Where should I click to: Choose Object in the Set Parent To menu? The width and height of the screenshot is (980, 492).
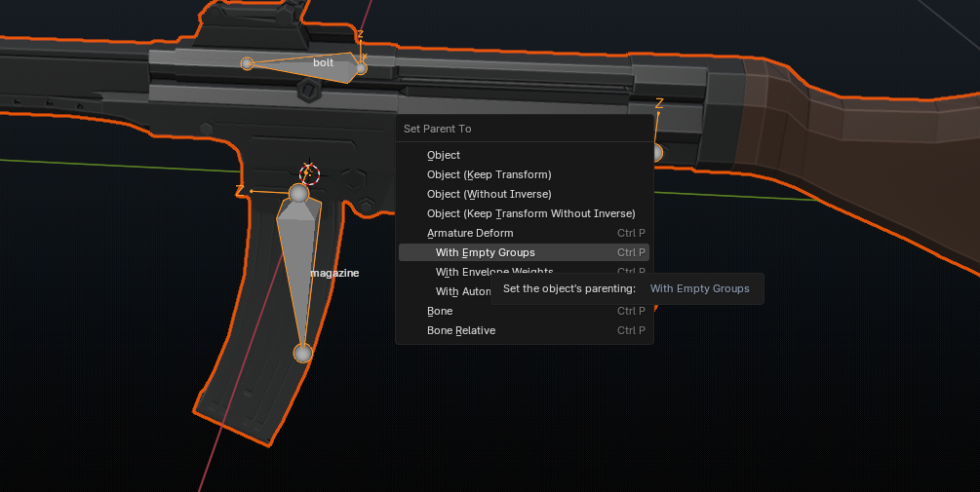pyautogui.click(x=444, y=155)
